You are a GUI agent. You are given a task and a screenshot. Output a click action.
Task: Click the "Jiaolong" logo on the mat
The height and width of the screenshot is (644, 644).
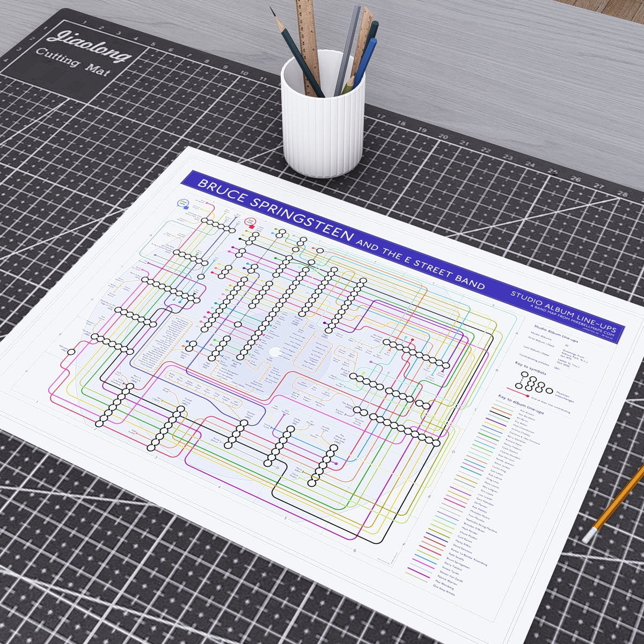[89, 46]
